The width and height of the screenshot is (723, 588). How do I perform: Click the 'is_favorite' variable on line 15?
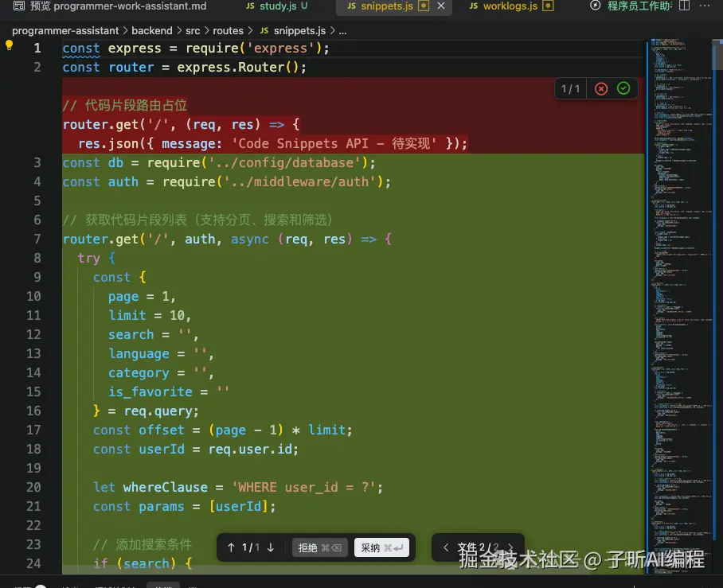150,391
